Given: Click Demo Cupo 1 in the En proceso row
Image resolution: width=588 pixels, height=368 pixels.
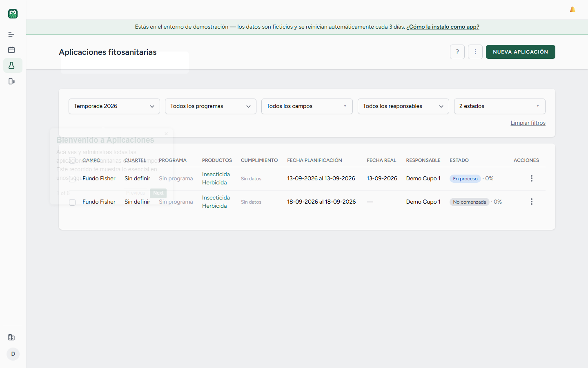Looking at the screenshot, I should pos(423,178).
